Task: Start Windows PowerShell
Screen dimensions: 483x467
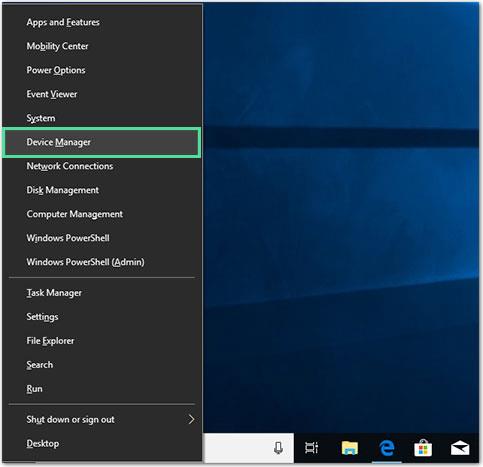Action: [102, 238]
